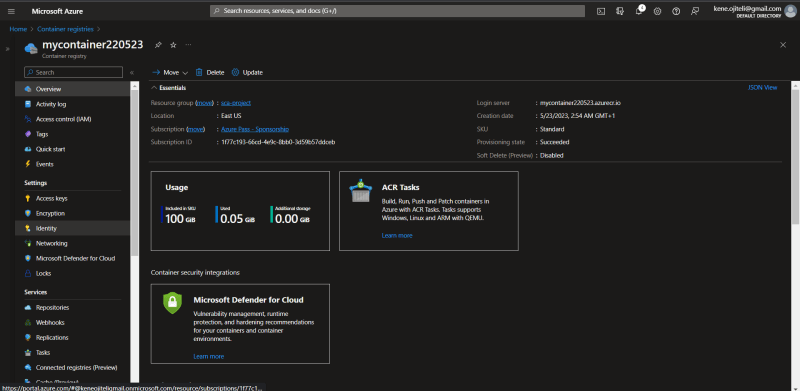
Task: Click the sca-project resource group link
Action: click(x=236, y=103)
